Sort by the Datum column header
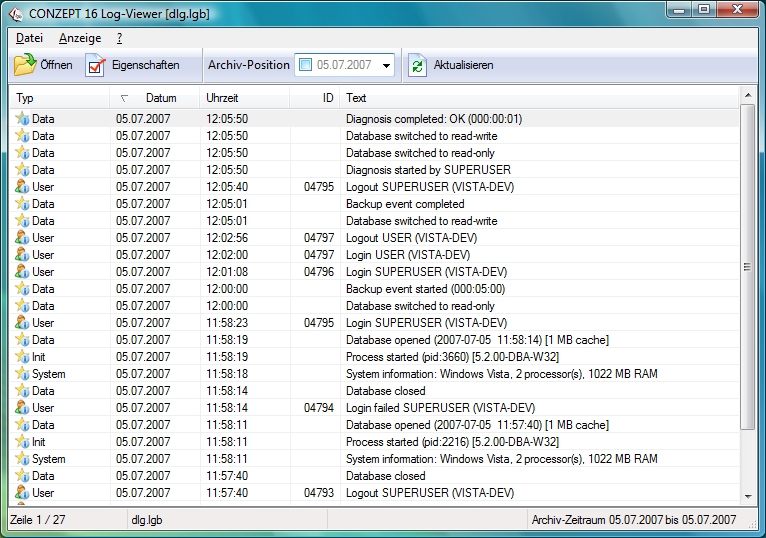Image resolution: width=766 pixels, height=538 pixels. pos(155,98)
